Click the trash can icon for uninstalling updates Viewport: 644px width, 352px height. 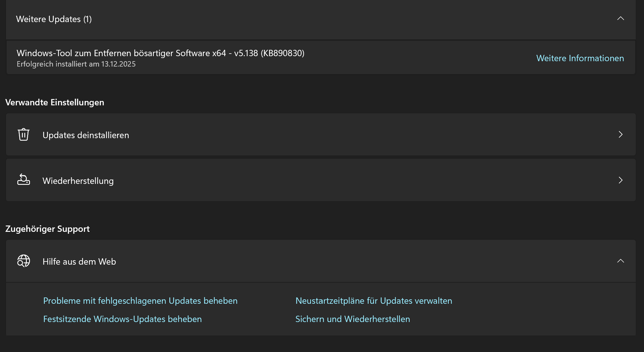(23, 135)
